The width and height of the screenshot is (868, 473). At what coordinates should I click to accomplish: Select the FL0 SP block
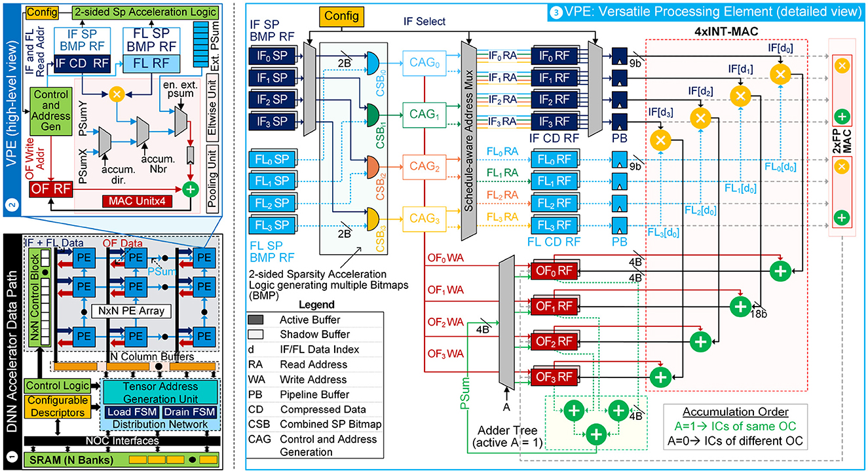272,161
